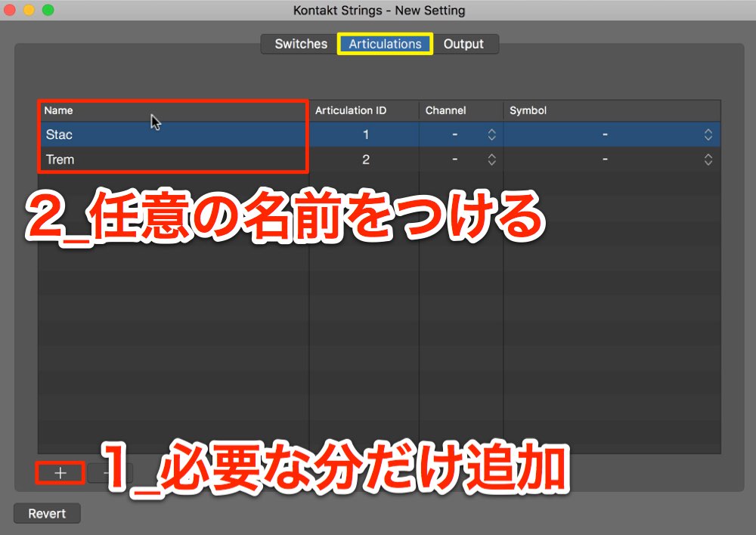Open Symbol dropdown for Stac row
The height and width of the screenshot is (535, 756).
pos(612,135)
